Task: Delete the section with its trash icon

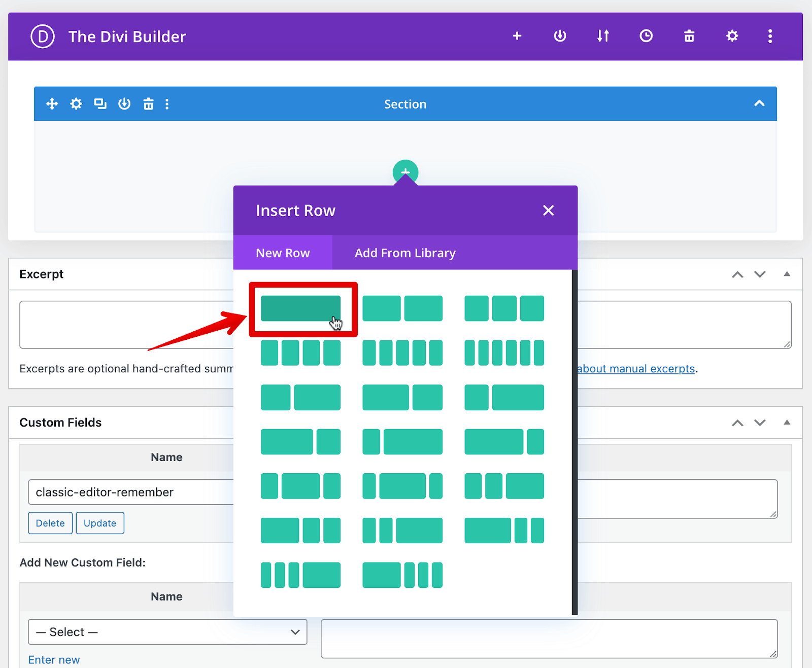Action: 148,104
